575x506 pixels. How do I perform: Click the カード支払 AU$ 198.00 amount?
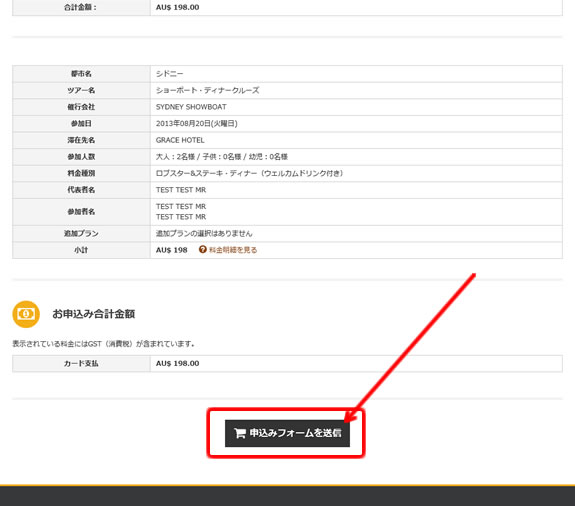click(x=177, y=363)
